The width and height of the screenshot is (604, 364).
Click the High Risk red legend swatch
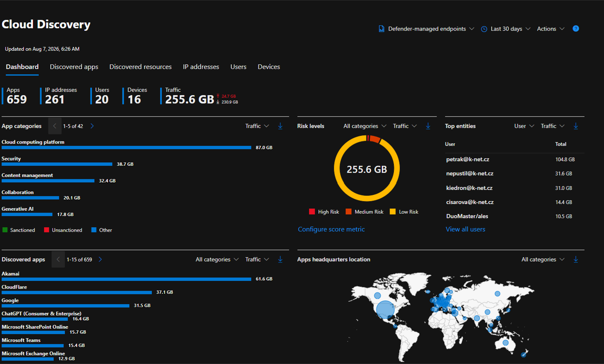[x=312, y=212]
